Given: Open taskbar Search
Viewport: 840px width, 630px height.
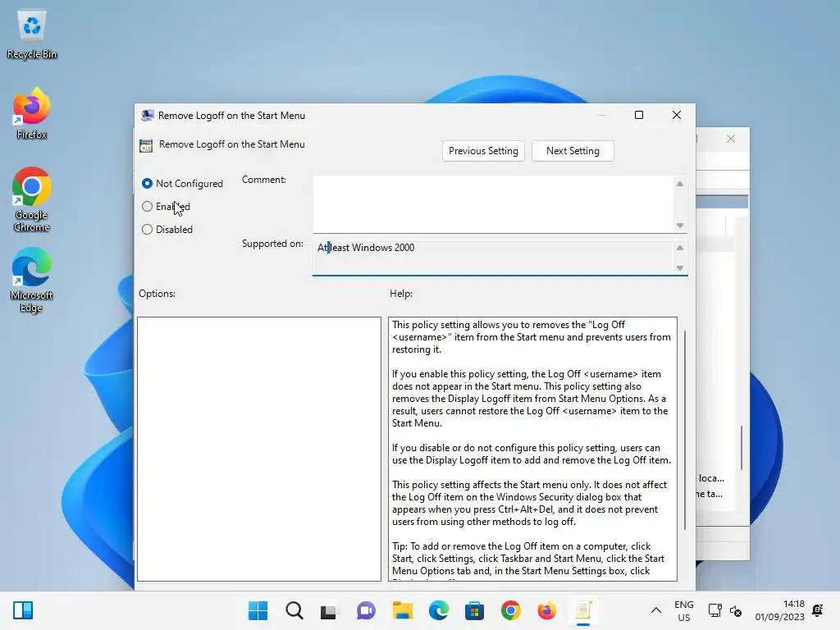Looking at the screenshot, I should (294, 610).
